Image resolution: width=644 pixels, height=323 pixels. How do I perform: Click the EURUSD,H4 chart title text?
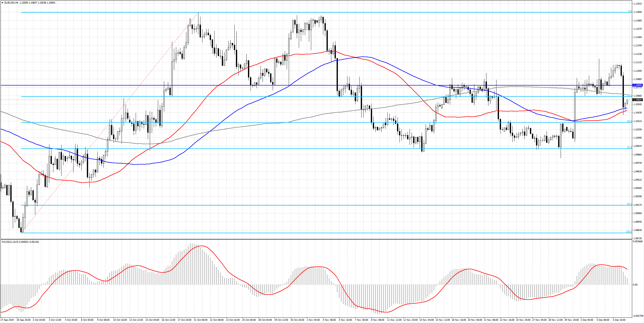pos(11,3)
